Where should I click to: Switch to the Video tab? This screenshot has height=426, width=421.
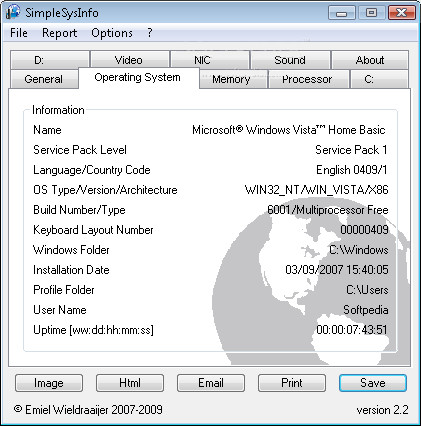click(130, 60)
